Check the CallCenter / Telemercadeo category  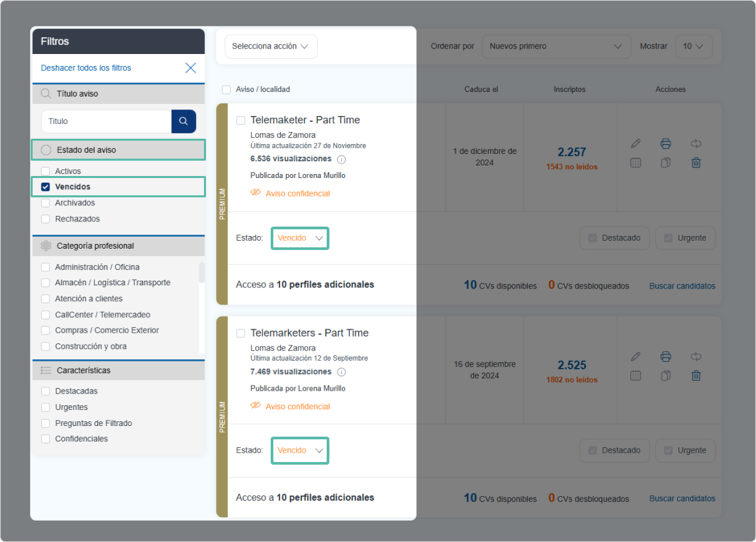tap(46, 315)
